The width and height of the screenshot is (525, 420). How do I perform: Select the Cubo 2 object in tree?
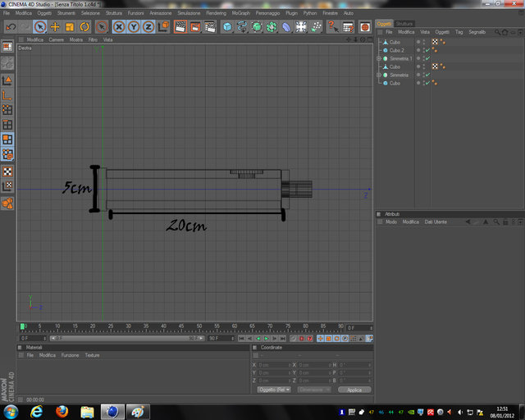[396, 50]
